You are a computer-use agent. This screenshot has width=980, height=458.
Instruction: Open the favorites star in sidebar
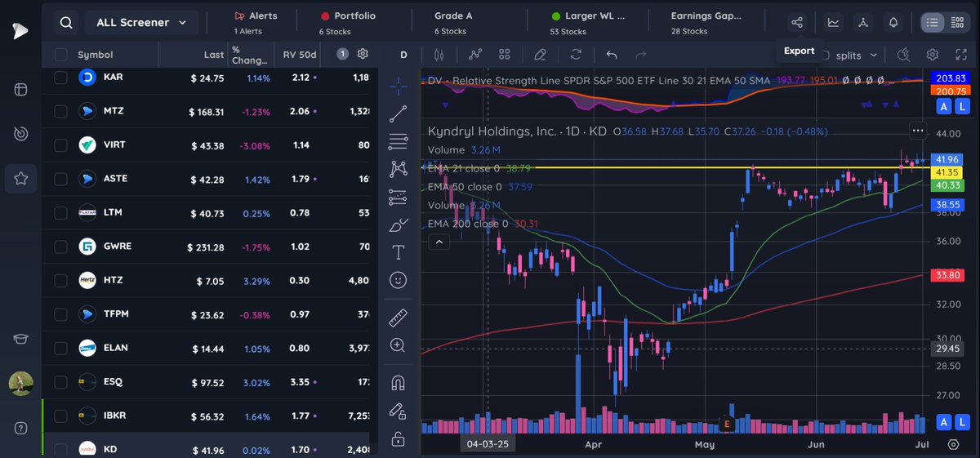20,178
